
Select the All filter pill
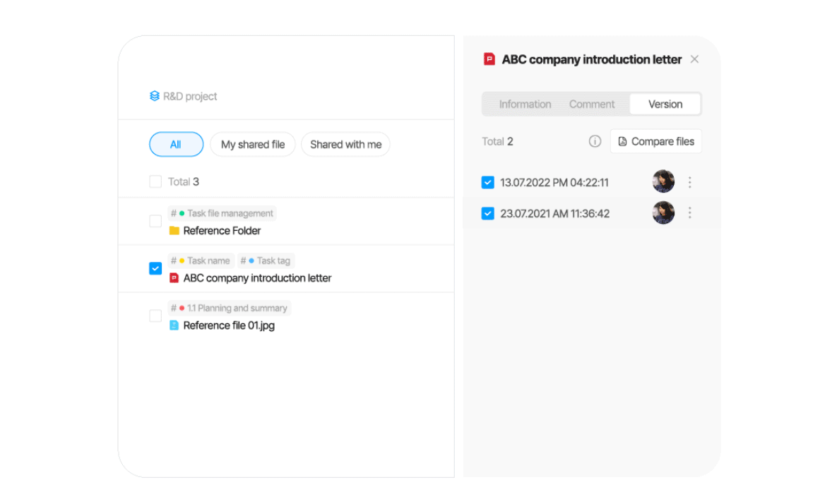[x=176, y=145]
